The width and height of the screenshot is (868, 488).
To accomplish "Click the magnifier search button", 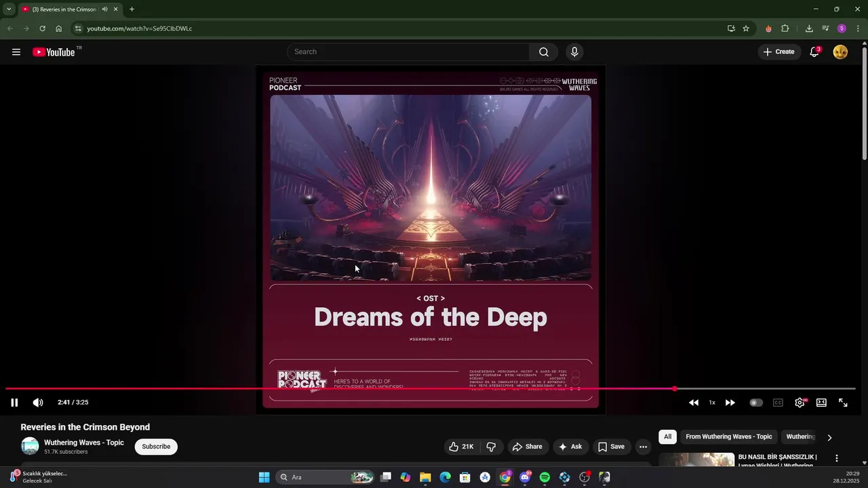I will coord(544,52).
